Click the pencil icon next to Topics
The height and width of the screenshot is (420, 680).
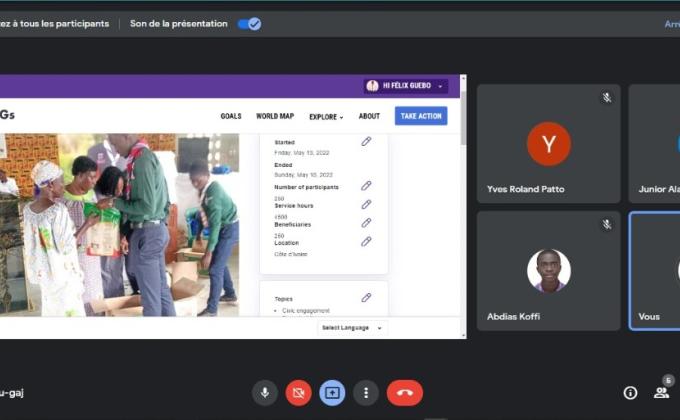point(366,298)
